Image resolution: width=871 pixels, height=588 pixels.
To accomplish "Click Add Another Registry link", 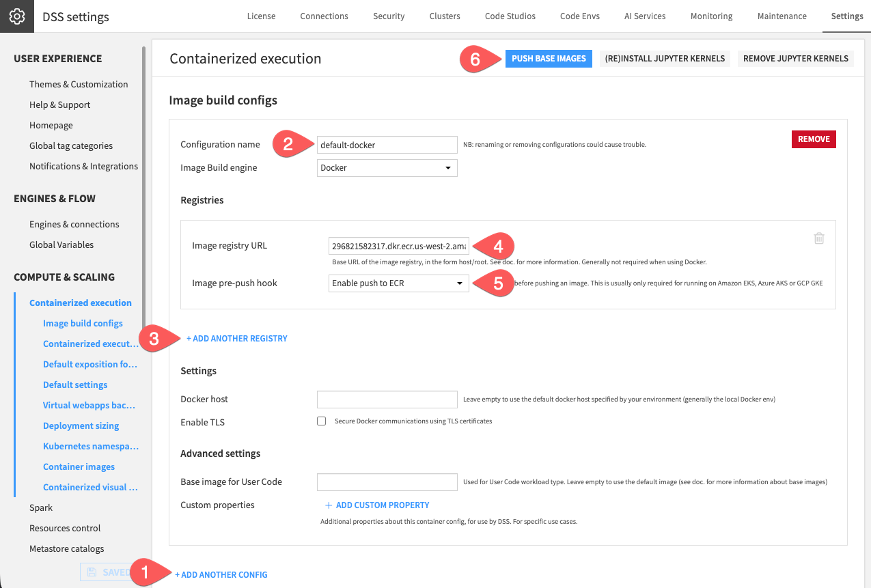I will 237,338.
